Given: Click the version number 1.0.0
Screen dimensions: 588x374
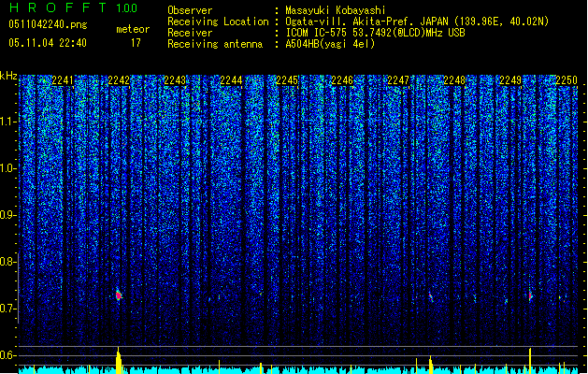Looking at the screenshot, I should [127, 8].
